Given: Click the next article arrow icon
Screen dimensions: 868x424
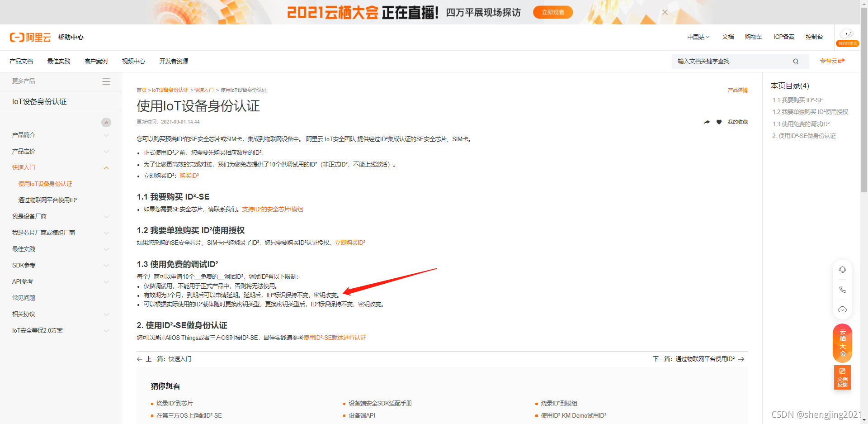Looking at the screenshot, I should 741,359.
